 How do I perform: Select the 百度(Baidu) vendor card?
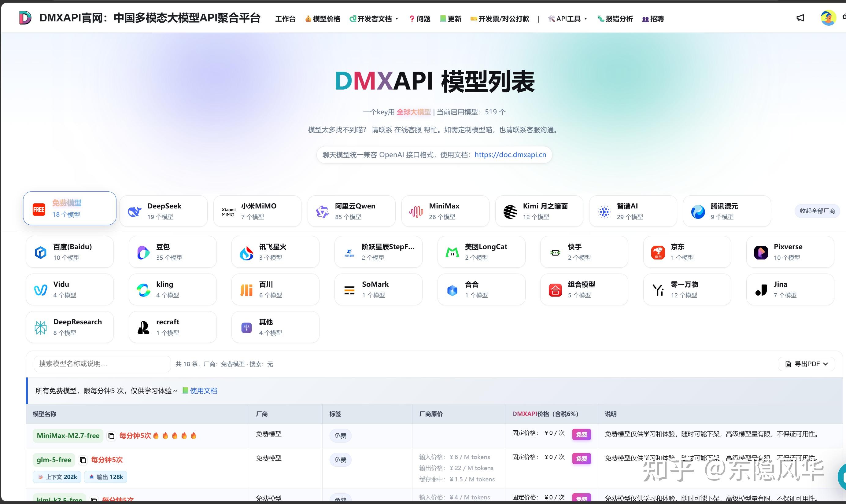point(70,252)
